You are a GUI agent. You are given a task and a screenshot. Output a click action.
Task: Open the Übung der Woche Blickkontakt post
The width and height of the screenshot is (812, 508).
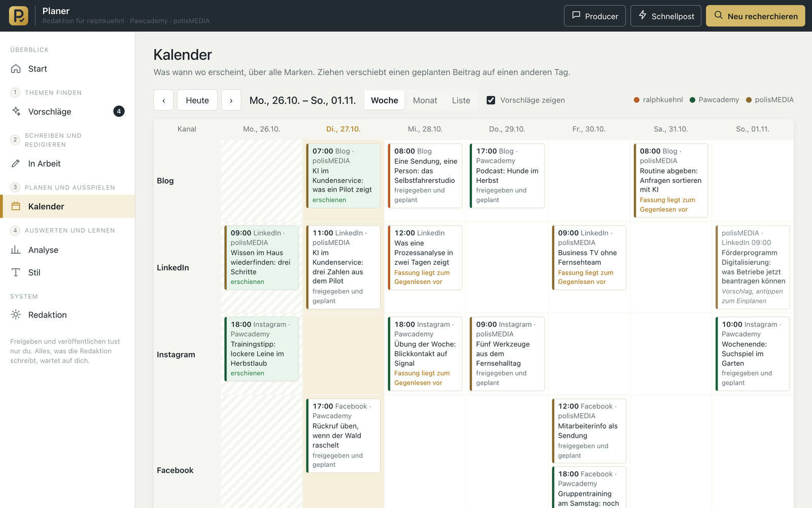click(x=425, y=354)
